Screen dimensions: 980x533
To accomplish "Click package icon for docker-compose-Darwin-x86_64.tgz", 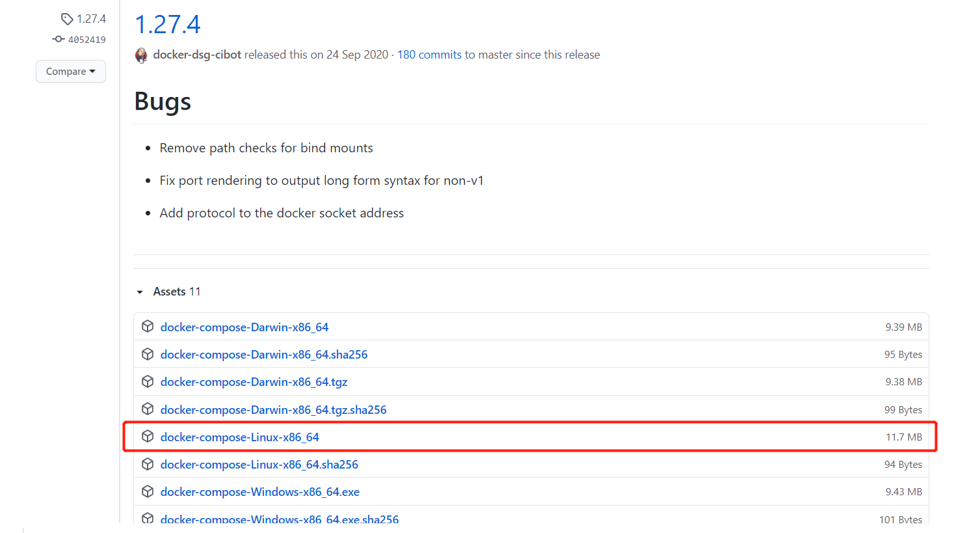I will [x=148, y=381].
